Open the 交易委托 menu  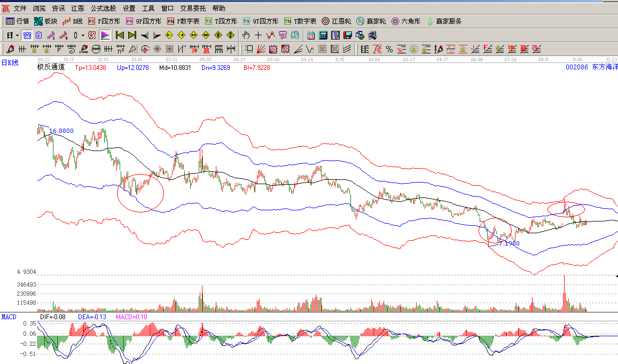click(193, 9)
